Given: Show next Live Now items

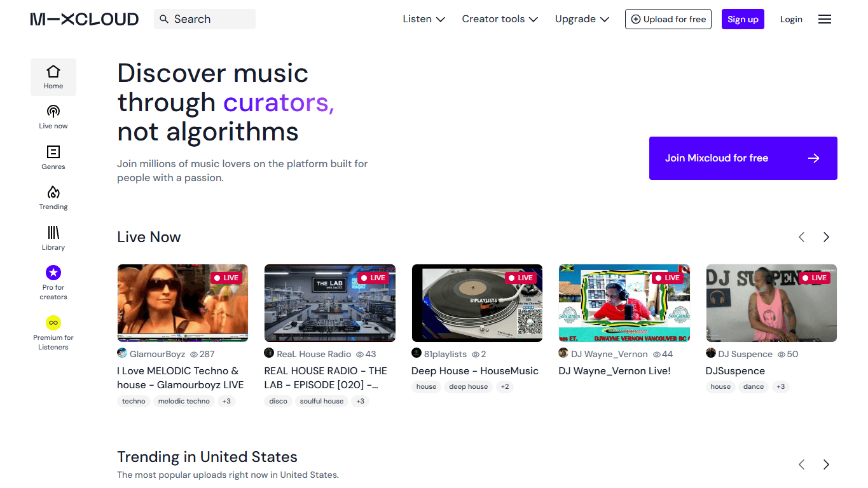Looking at the screenshot, I should point(826,237).
